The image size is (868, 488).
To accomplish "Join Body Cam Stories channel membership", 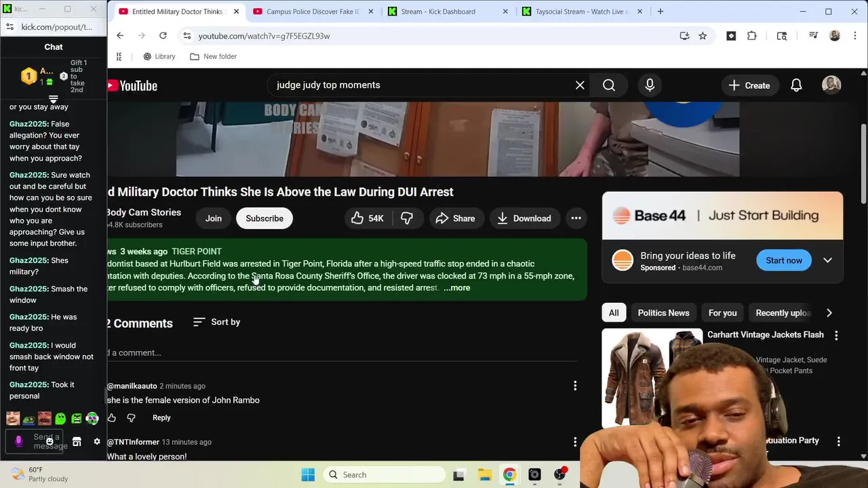I will [x=214, y=218].
